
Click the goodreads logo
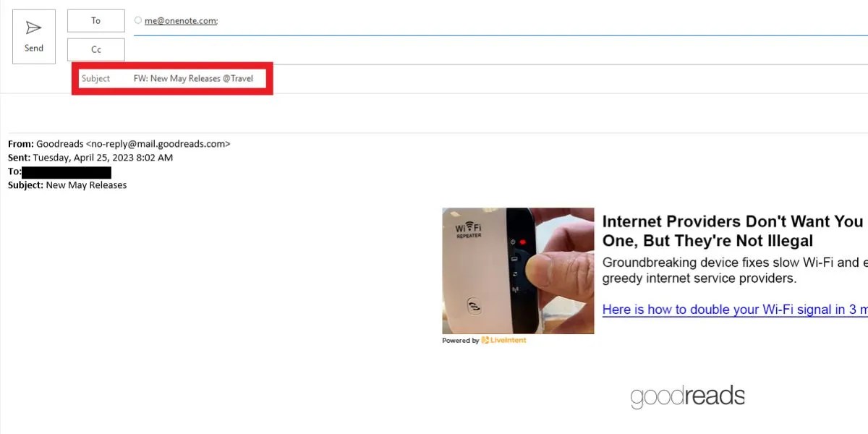point(687,396)
